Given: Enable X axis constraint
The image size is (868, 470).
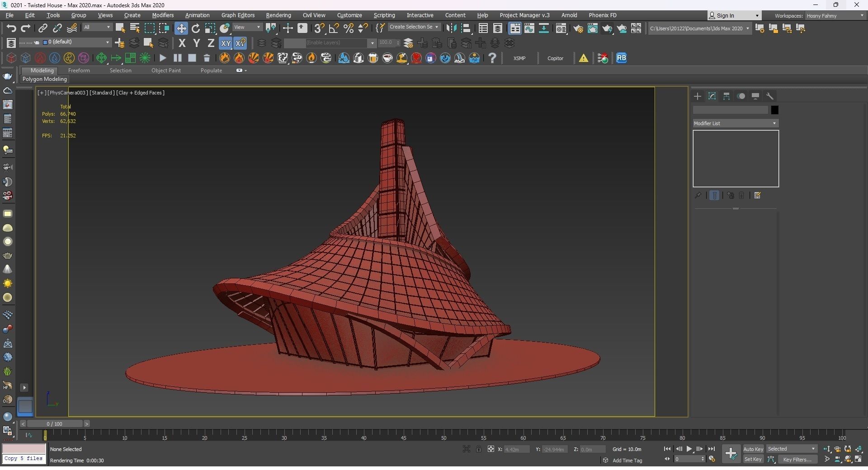Looking at the screenshot, I should pyautogui.click(x=182, y=43).
